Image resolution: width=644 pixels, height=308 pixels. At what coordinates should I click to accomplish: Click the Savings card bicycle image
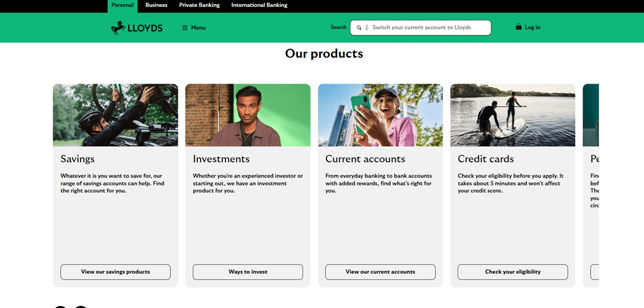pos(115,115)
